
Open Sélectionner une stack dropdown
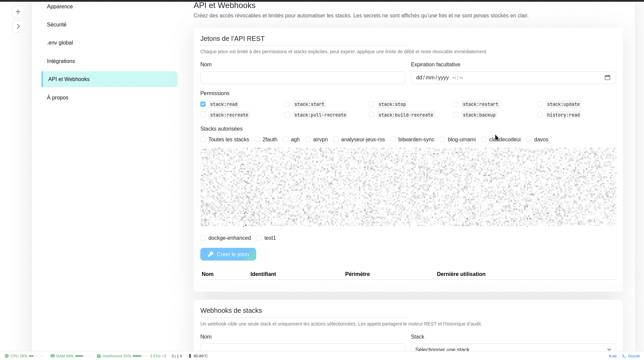(513, 348)
